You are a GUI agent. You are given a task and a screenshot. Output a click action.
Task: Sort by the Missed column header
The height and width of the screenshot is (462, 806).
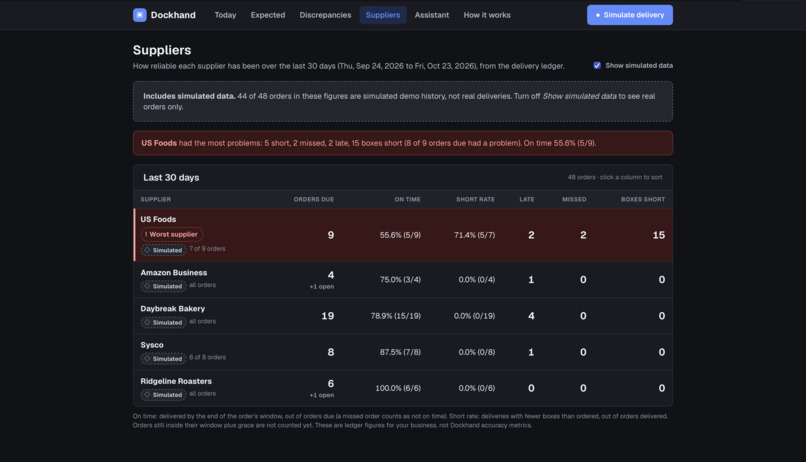coord(574,199)
